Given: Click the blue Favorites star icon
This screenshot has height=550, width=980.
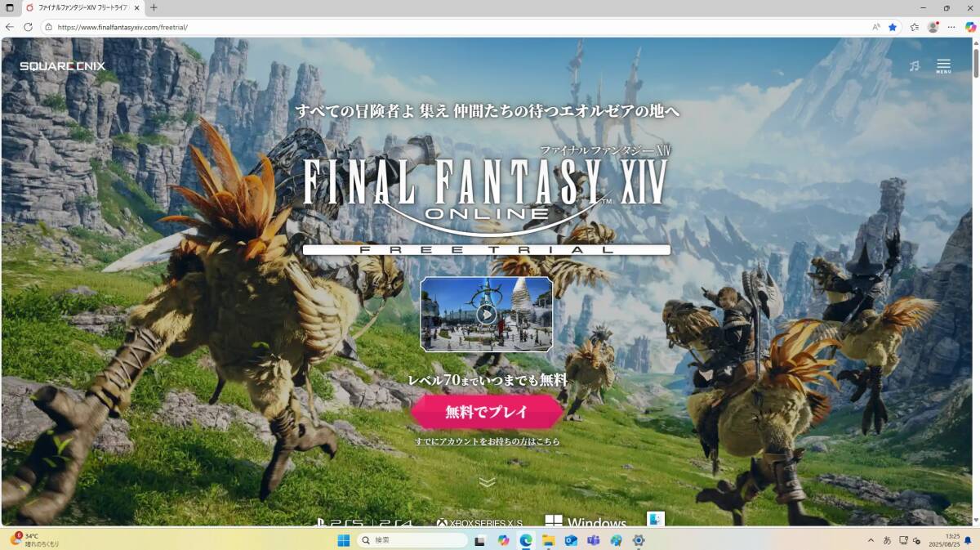Looking at the screenshot, I should click(x=893, y=27).
